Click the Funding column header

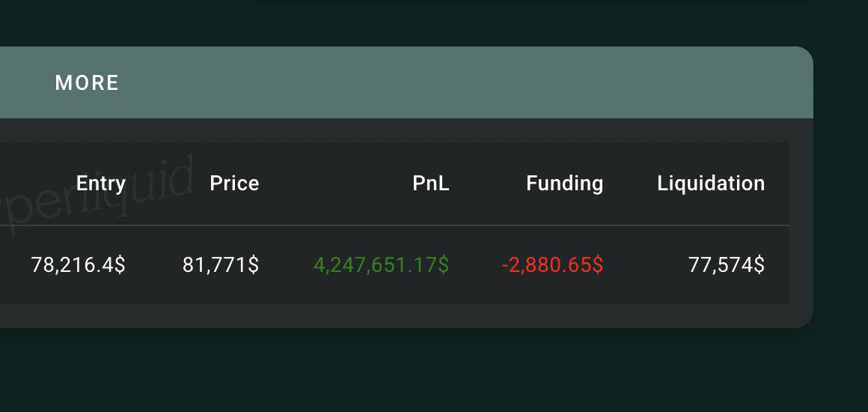(564, 184)
